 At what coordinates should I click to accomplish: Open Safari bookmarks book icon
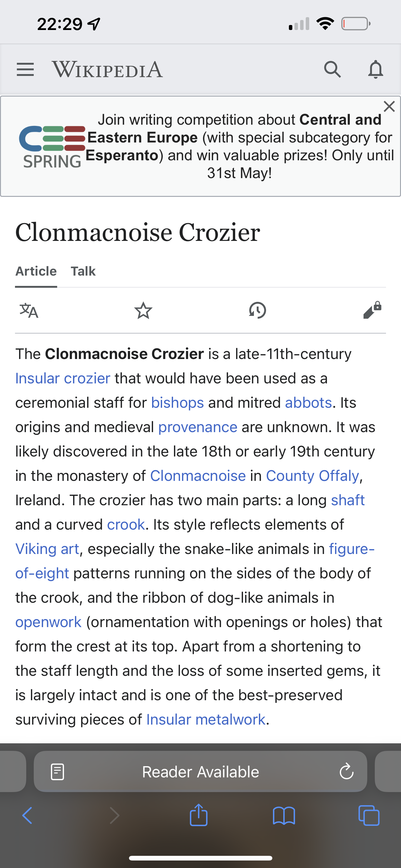[284, 816]
